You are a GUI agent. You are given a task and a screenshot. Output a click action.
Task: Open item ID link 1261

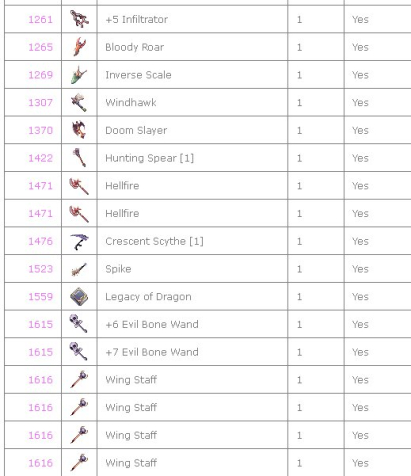[40, 19]
